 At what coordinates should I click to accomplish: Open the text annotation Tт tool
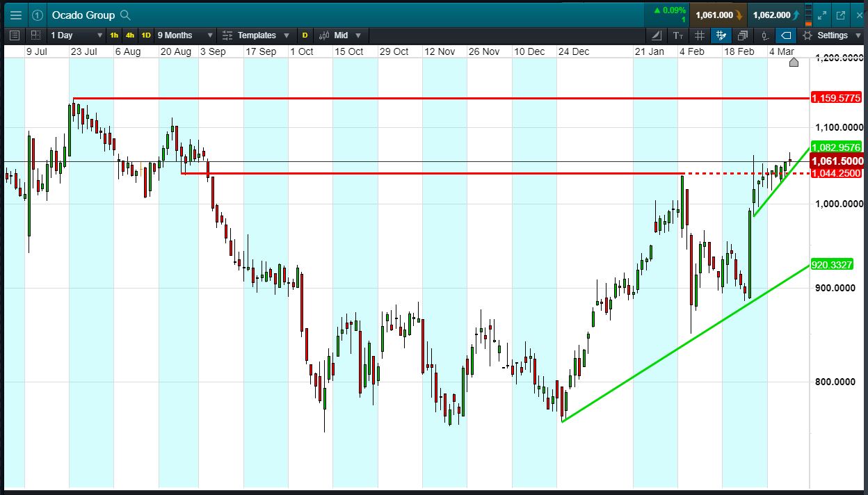[678, 35]
